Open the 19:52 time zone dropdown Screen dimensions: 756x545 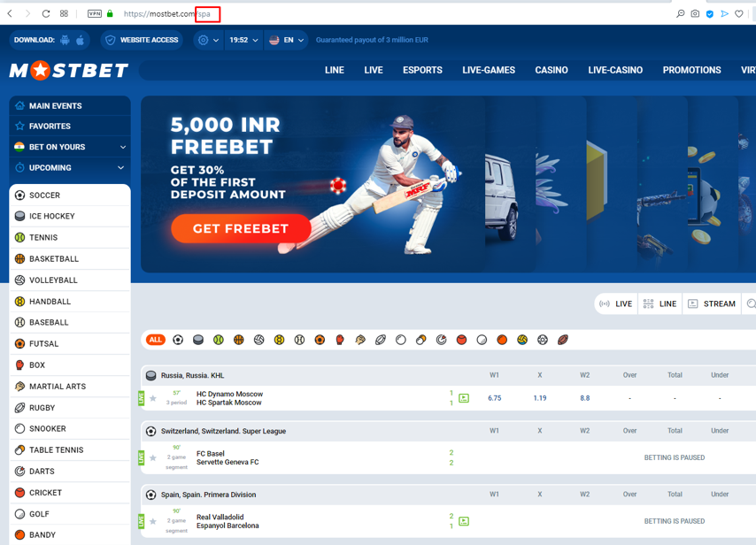(x=243, y=40)
